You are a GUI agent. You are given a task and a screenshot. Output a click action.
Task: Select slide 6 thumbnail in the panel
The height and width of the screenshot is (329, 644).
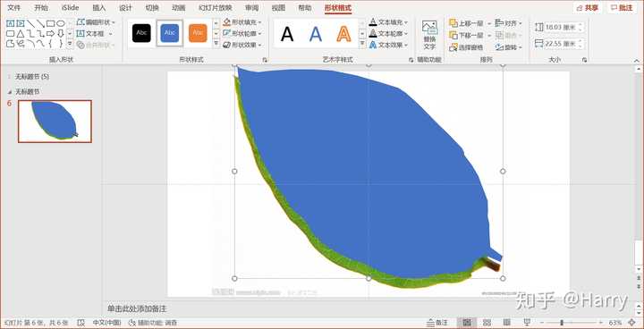click(x=55, y=122)
